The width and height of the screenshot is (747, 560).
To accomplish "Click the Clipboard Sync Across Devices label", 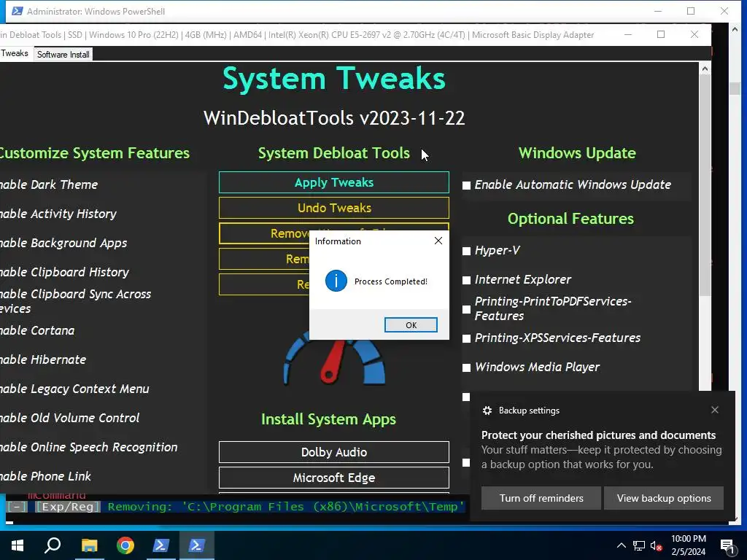I will pos(75,301).
